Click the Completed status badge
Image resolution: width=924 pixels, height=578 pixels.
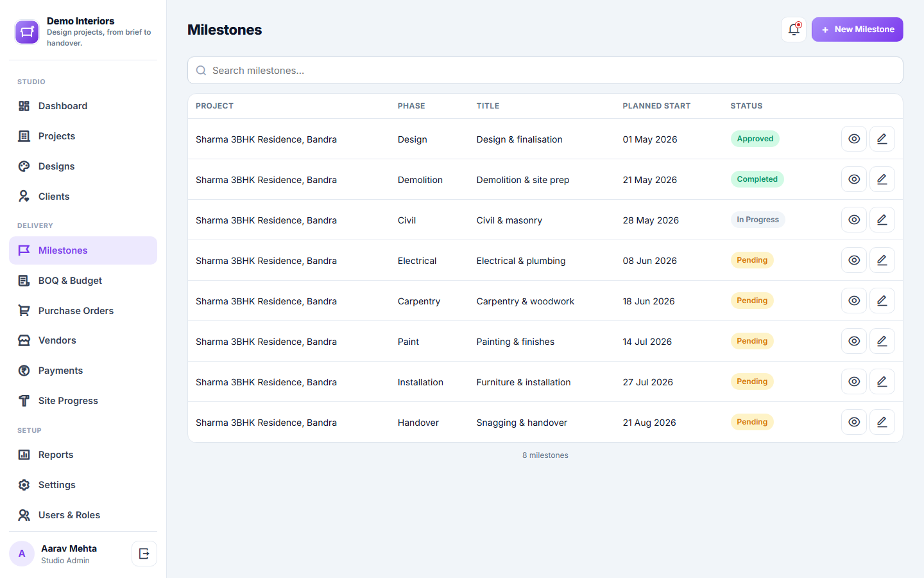pos(757,179)
